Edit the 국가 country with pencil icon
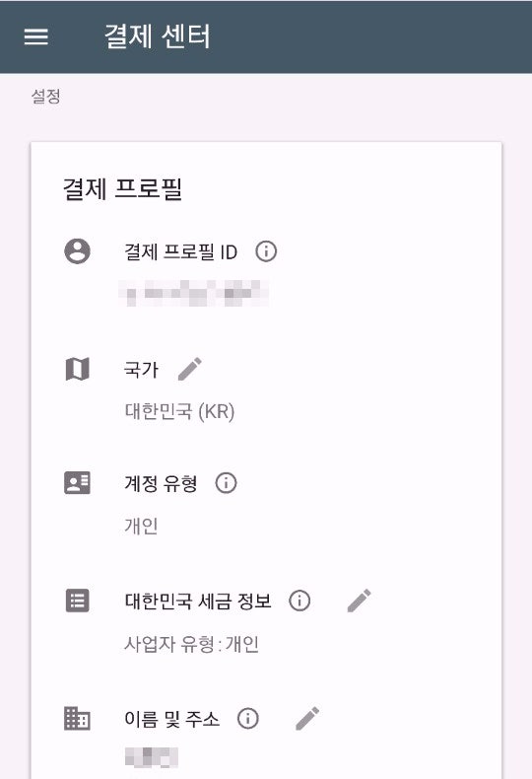This screenshot has width=532, height=779. point(190,369)
